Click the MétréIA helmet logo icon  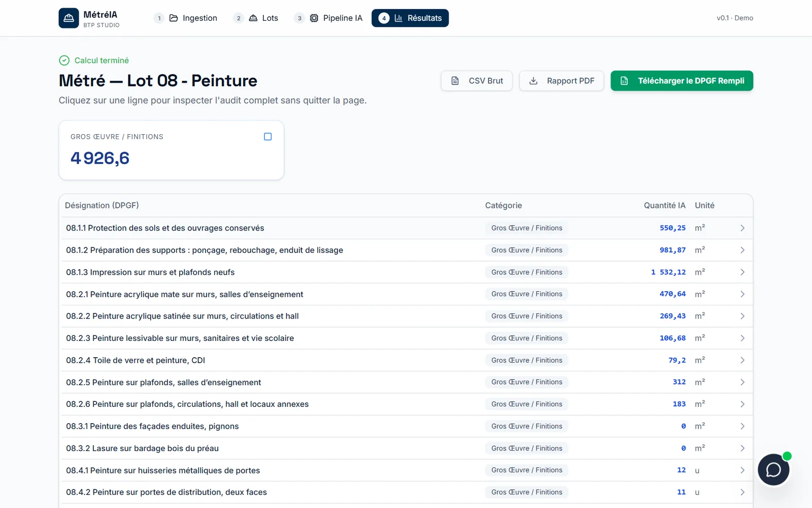click(69, 18)
